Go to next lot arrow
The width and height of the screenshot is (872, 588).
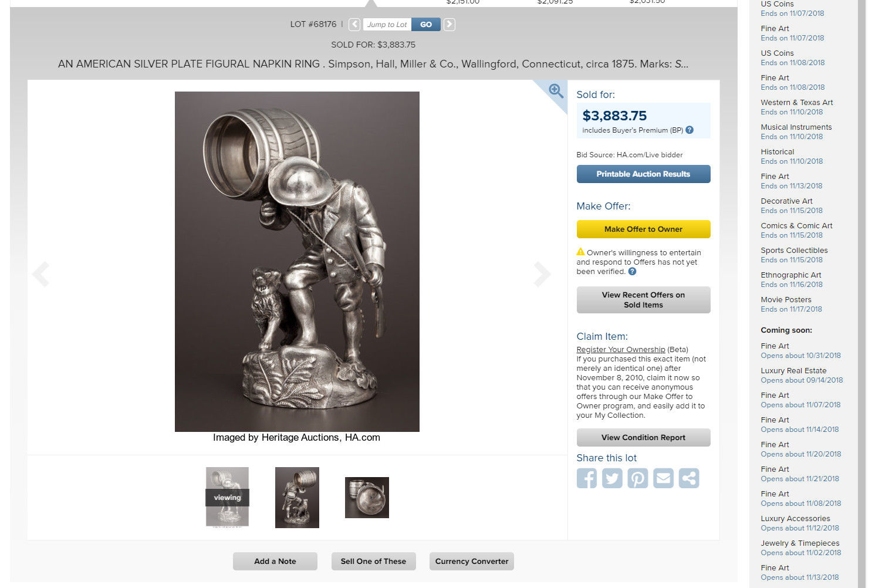pos(449,25)
